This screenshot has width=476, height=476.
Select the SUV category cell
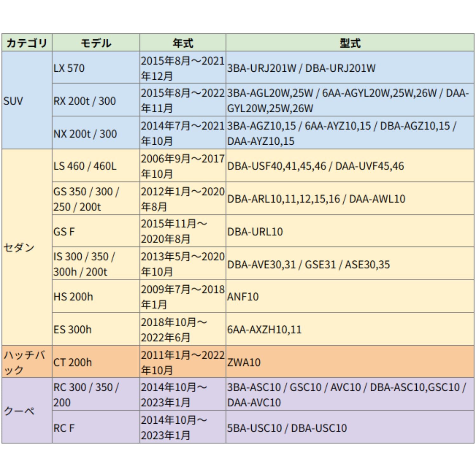click(27, 100)
